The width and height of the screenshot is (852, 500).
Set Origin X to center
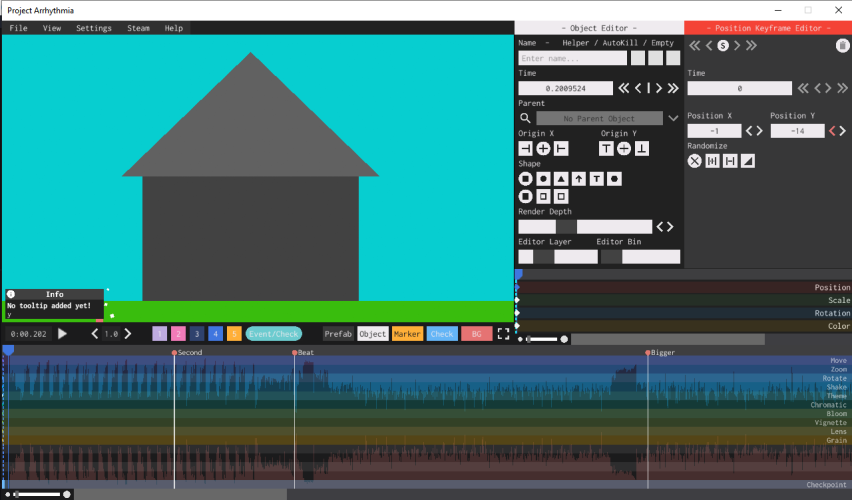[543, 149]
